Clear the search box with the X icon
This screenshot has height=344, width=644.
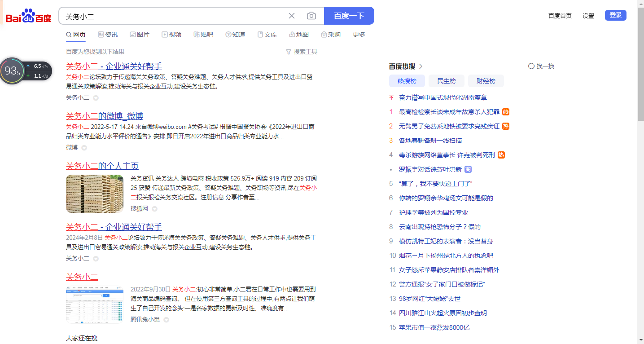tap(292, 16)
